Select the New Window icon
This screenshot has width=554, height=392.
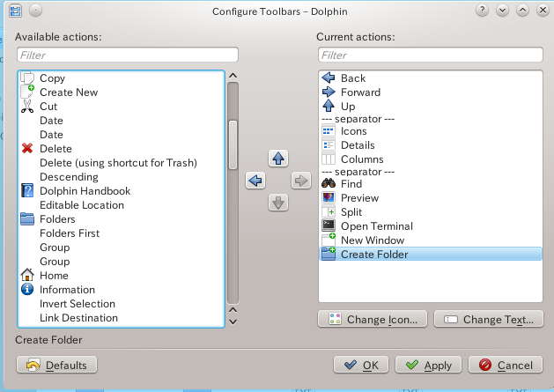click(329, 240)
